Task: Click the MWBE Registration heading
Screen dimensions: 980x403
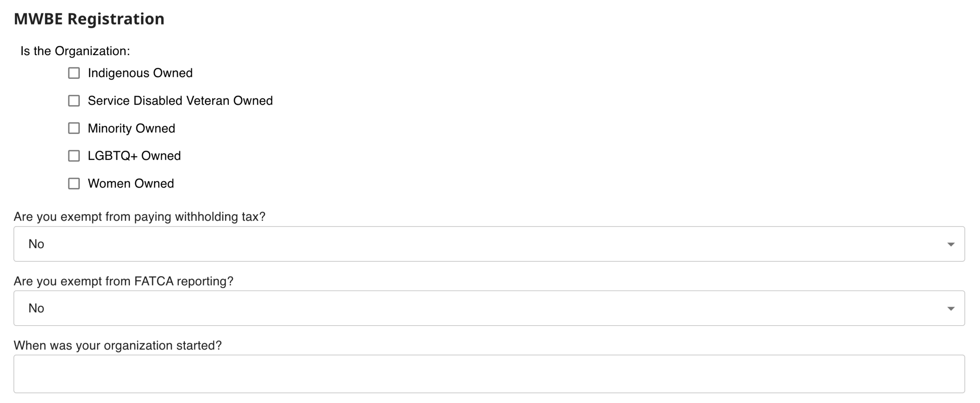Action: pos(89,19)
